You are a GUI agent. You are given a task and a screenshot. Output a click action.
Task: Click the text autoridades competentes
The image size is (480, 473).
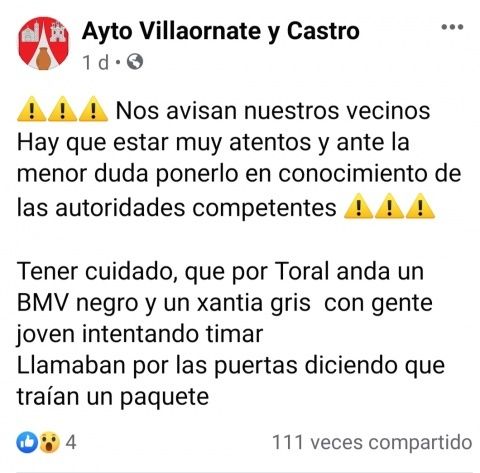tap(196, 208)
